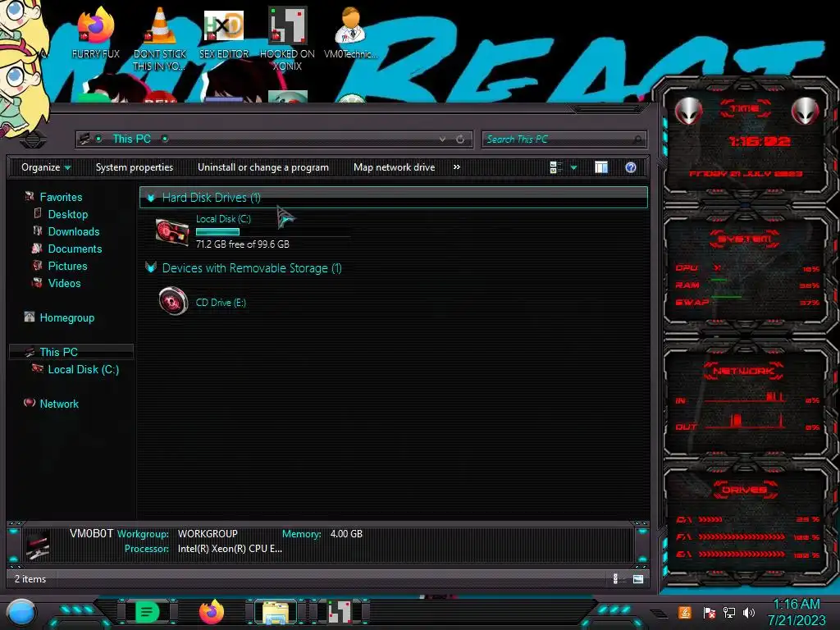This screenshot has width=840, height=630.
Task: Switch to details view icon in status bar
Action: (x=616, y=578)
